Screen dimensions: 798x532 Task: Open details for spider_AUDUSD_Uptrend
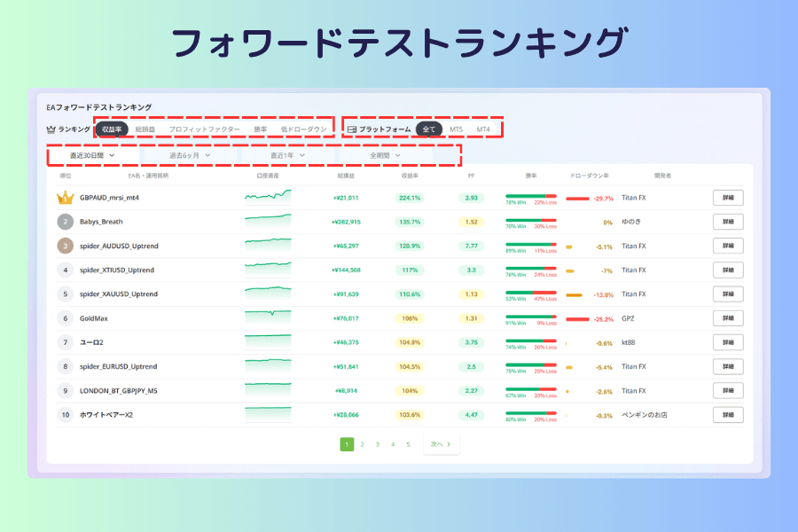pyautogui.click(x=728, y=246)
